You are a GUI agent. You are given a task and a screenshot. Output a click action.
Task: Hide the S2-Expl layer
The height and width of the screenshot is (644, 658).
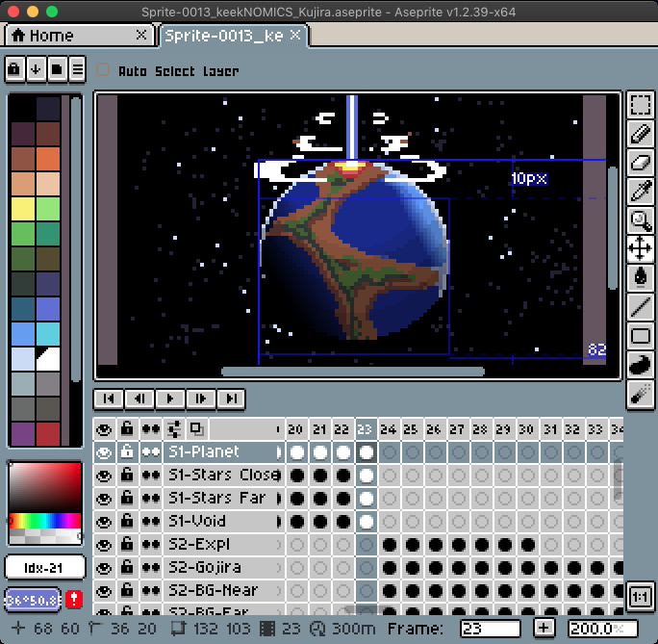(x=104, y=545)
